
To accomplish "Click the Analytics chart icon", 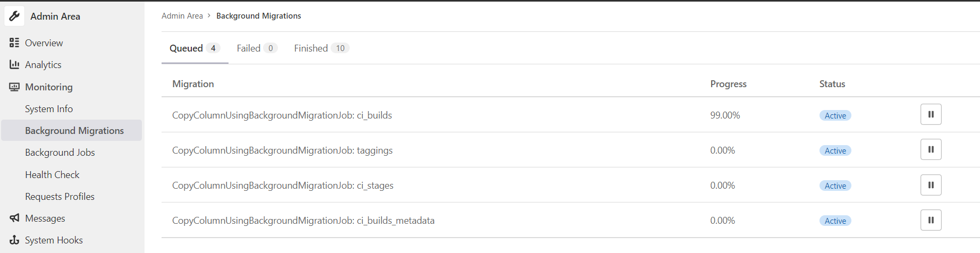I will click(x=14, y=64).
